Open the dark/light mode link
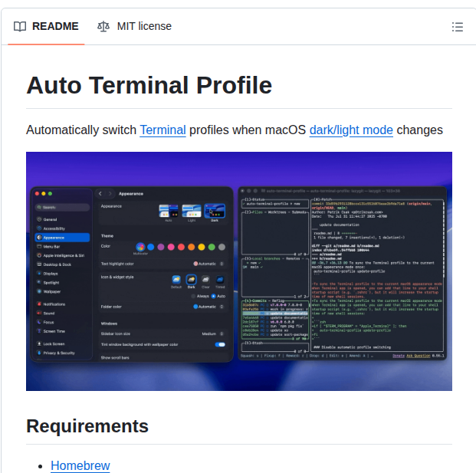Viewport: 476px width, 473px height. point(351,130)
